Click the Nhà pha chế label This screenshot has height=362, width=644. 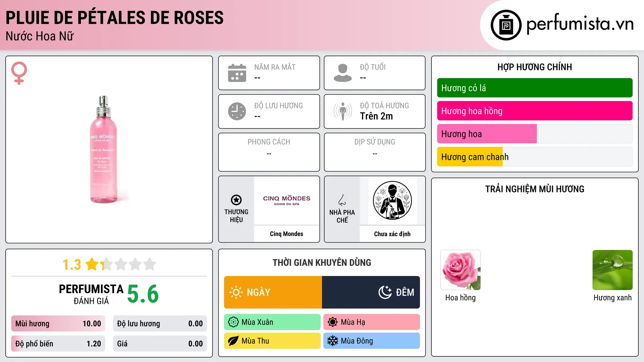point(342,216)
